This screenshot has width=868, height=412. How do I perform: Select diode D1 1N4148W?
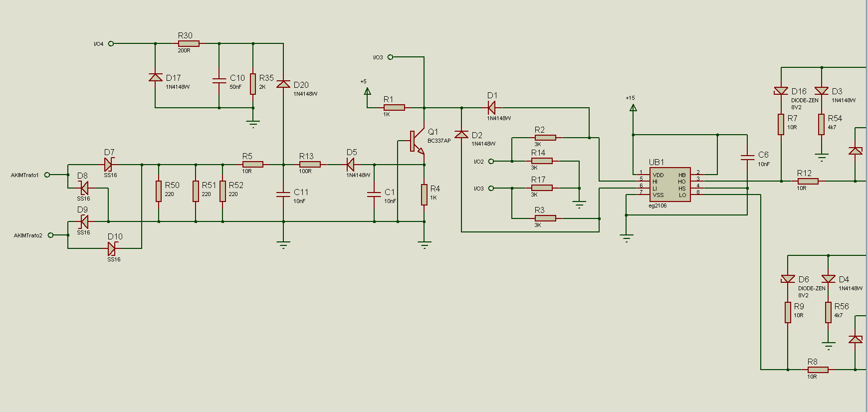(x=492, y=107)
